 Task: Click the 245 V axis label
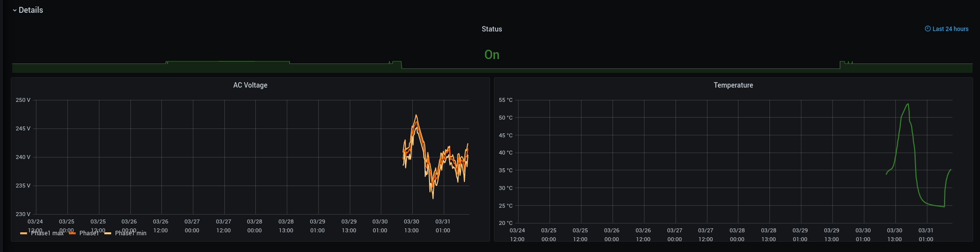point(23,128)
